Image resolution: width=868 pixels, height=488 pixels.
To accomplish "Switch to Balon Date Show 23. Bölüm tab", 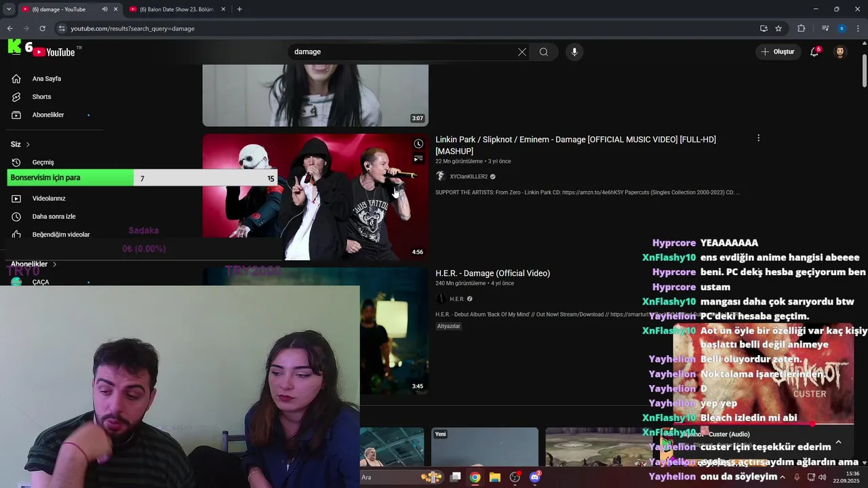I will (176, 9).
